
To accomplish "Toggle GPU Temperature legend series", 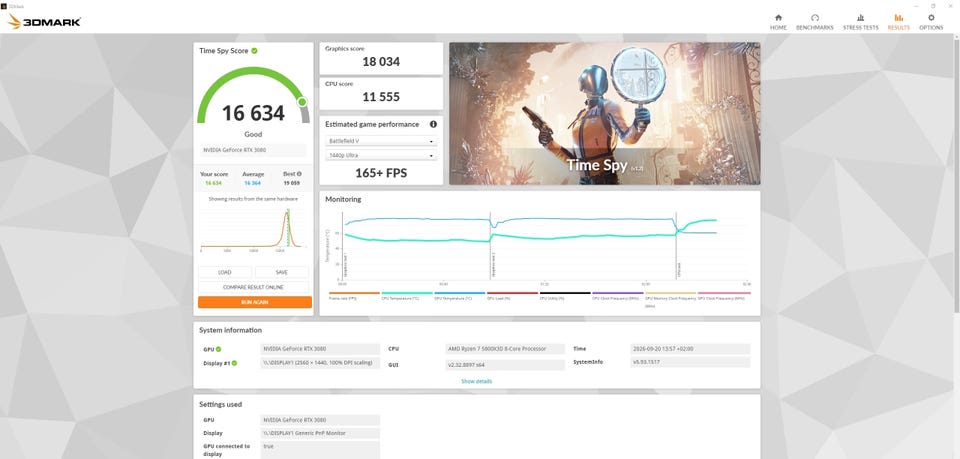I will click(459, 296).
